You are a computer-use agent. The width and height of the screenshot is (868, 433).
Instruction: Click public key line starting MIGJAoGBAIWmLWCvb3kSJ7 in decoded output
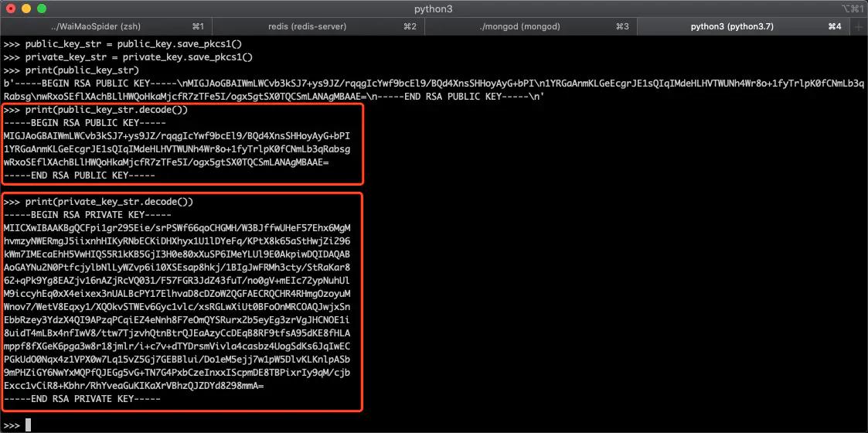point(176,135)
